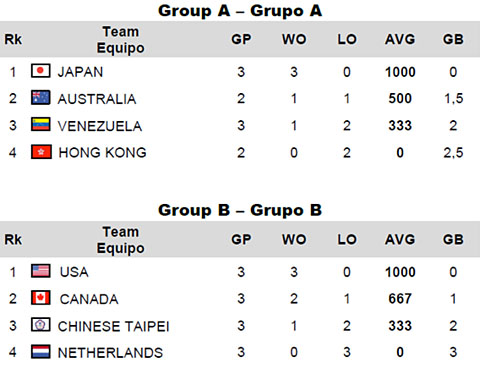Click the Australia flag icon
Viewport: 480px width, 374px height.
click(41, 98)
